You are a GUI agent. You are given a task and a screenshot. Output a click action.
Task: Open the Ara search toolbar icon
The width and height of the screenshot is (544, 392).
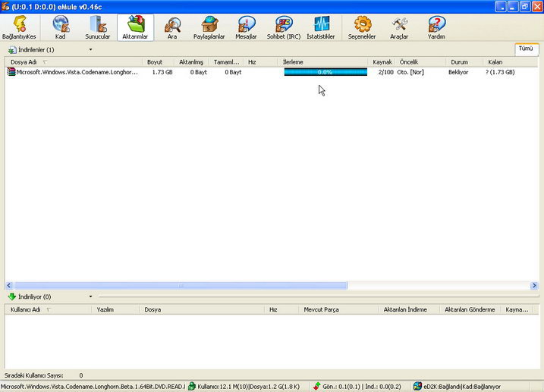[x=172, y=27]
